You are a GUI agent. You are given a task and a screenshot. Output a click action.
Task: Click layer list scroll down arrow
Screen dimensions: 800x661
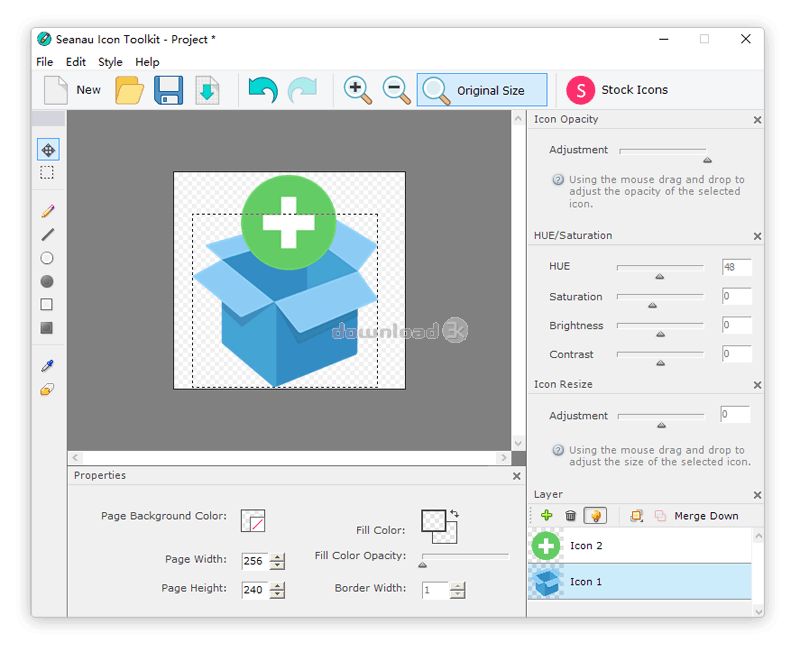coord(758,611)
